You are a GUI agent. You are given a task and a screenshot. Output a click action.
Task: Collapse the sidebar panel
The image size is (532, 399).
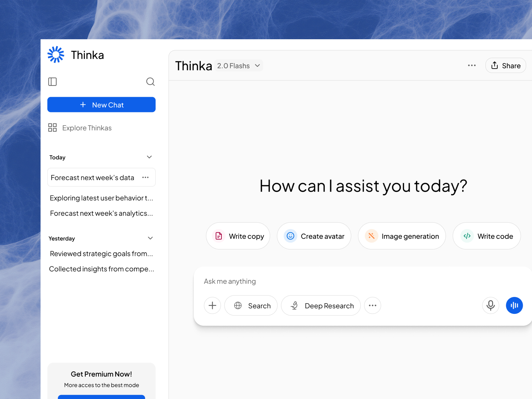52,81
